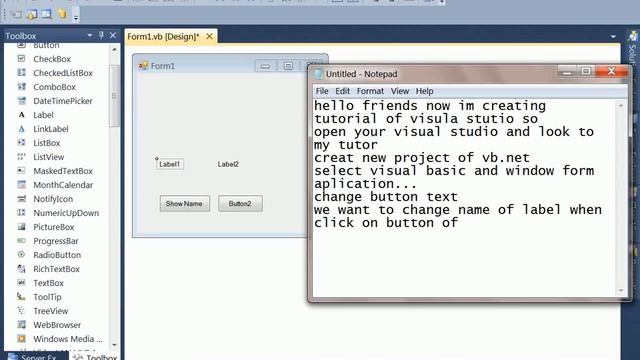640x360 pixels.
Task: Select the RadioButton control in Toolbox
Action: [57, 255]
